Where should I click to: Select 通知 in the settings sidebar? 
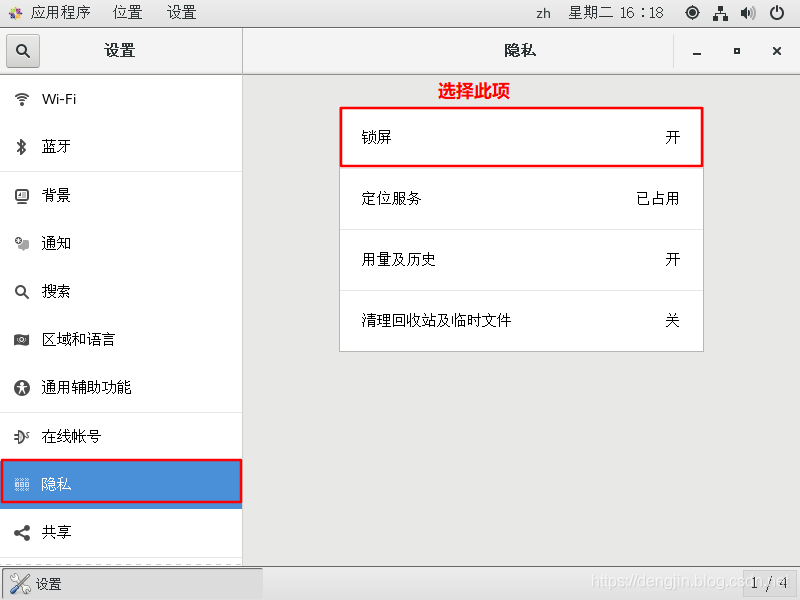click(121, 243)
